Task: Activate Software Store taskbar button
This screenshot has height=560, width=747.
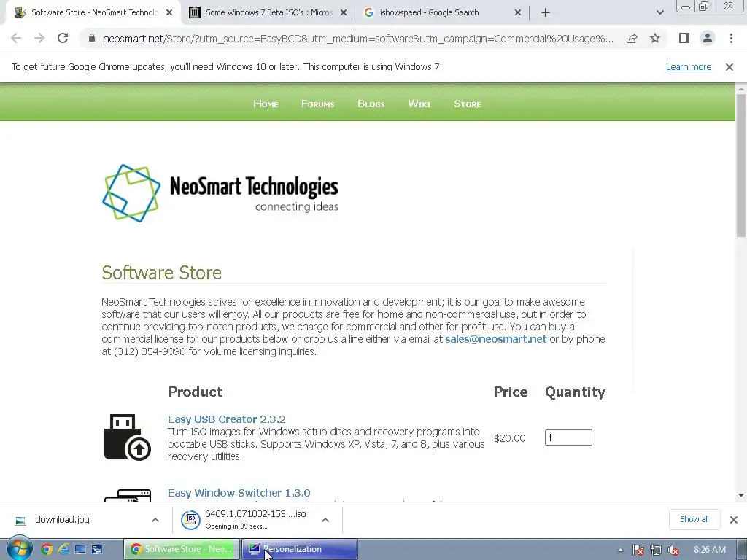Action: click(182, 549)
